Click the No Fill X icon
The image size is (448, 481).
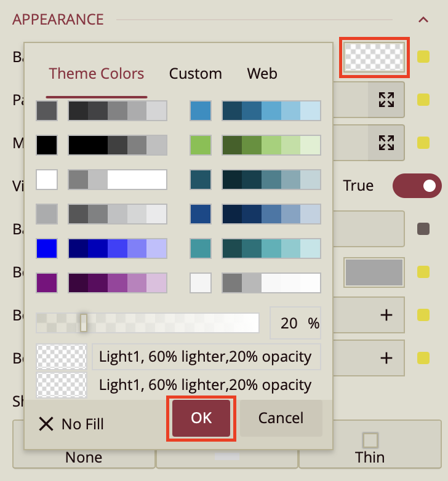[46, 424]
